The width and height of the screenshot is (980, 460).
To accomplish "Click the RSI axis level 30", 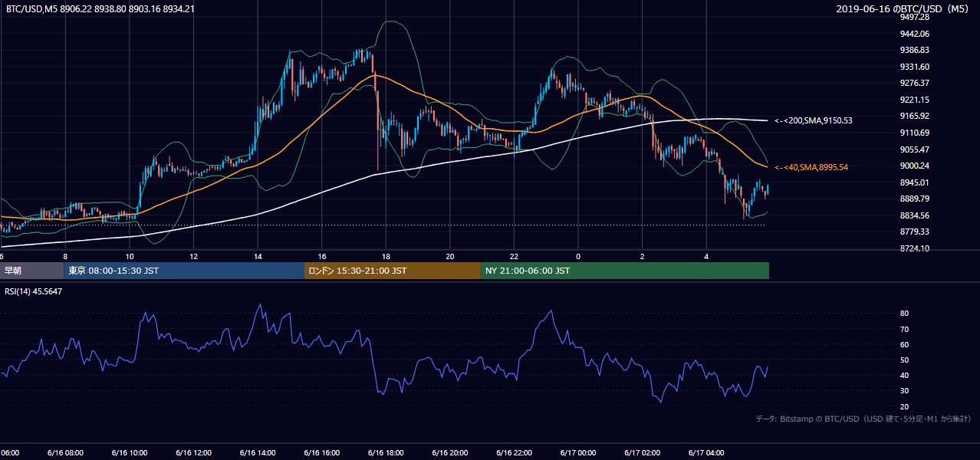I will [904, 391].
